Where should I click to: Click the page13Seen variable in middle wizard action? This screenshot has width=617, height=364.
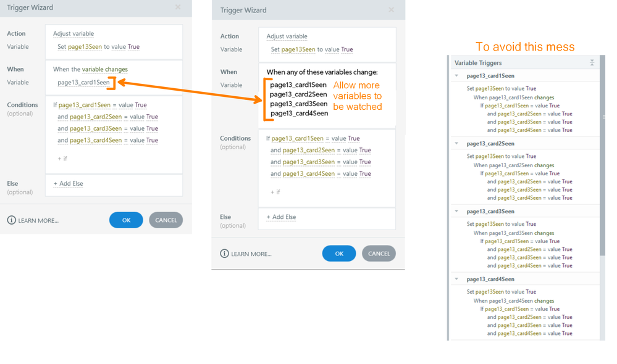pos(298,49)
